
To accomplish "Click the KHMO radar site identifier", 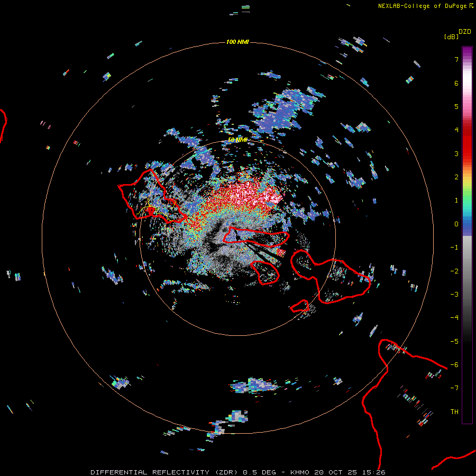I will click(x=300, y=472).
